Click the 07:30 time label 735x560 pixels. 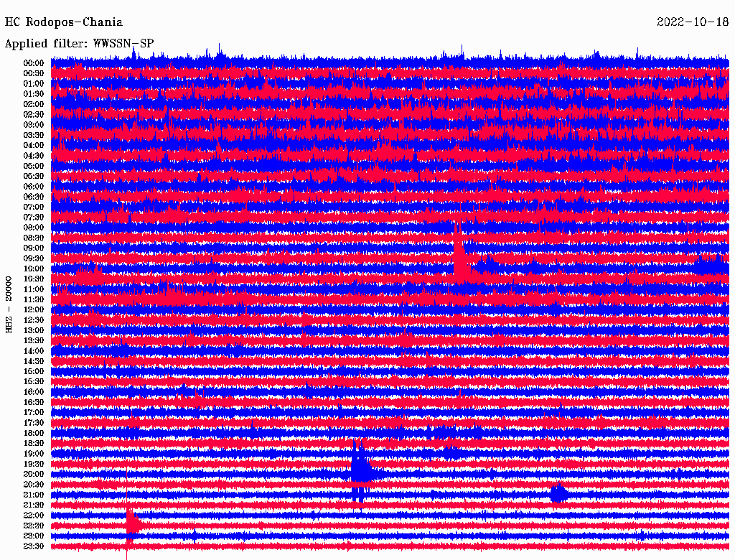tap(34, 217)
